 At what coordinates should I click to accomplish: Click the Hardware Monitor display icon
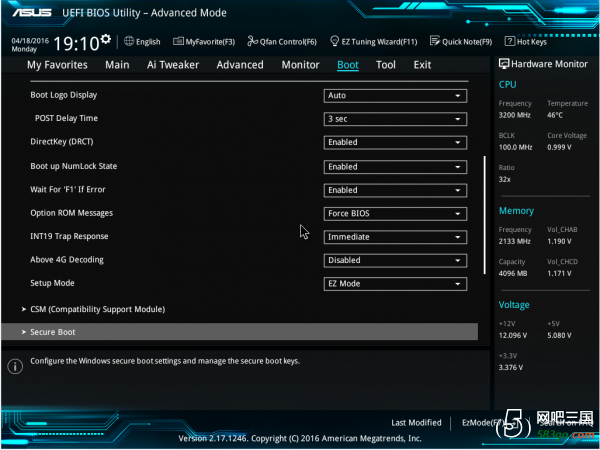pyautogui.click(x=504, y=64)
